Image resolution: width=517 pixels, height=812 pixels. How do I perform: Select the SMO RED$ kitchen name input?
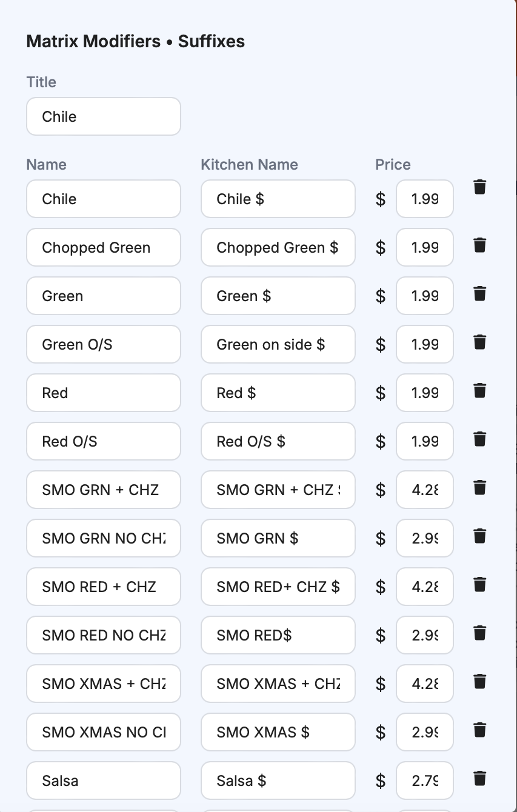278,635
